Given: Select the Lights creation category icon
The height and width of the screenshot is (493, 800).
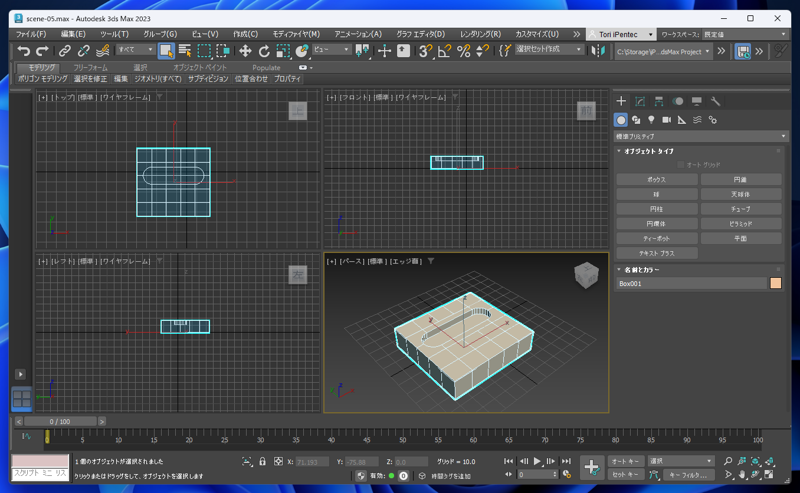Looking at the screenshot, I should (651, 120).
